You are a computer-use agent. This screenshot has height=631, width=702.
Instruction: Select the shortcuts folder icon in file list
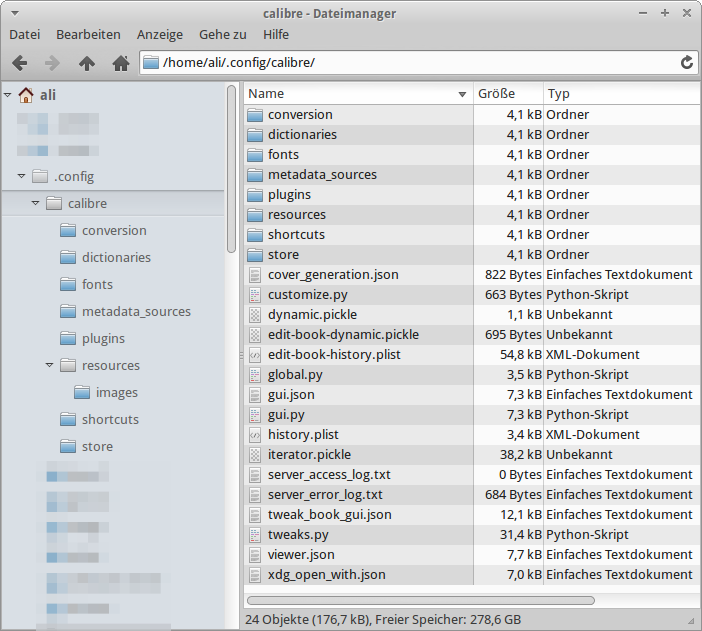point(255,235)
